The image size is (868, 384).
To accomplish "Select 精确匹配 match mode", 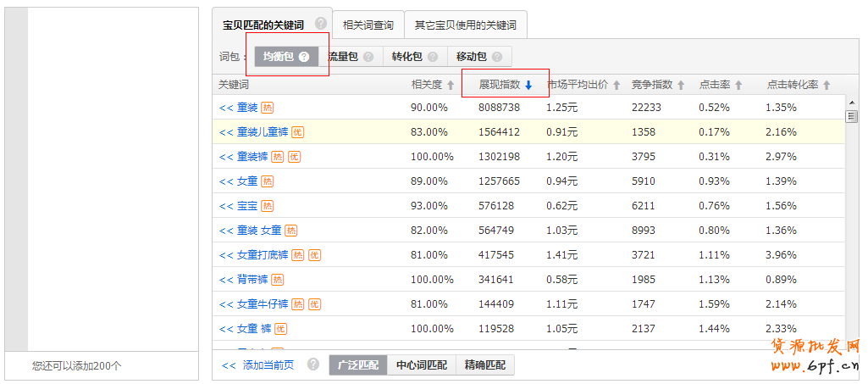I will coord(484,365).
